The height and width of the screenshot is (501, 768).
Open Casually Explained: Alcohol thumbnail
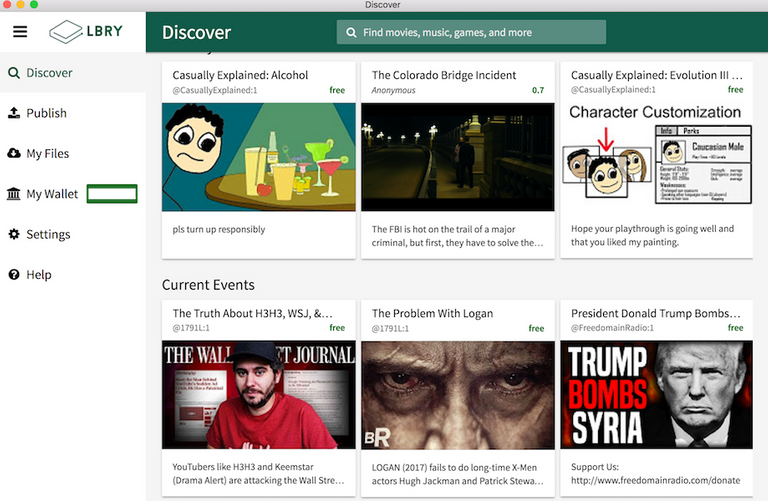(259, 157)
